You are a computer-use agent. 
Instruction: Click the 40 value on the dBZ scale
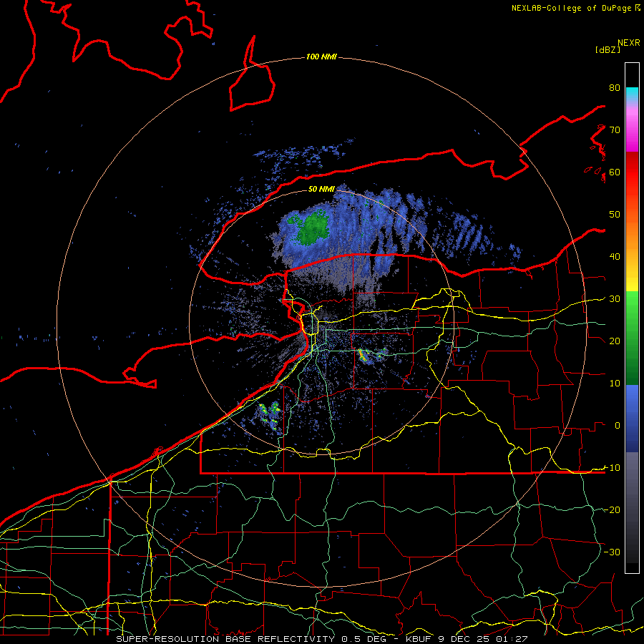pyautogui.click(x=615, y=257)
